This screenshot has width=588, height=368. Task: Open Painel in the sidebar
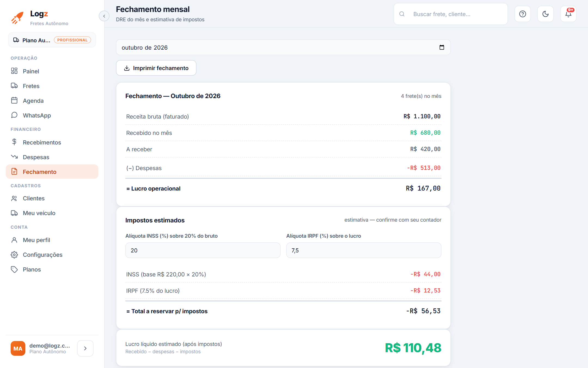[52, 71]
